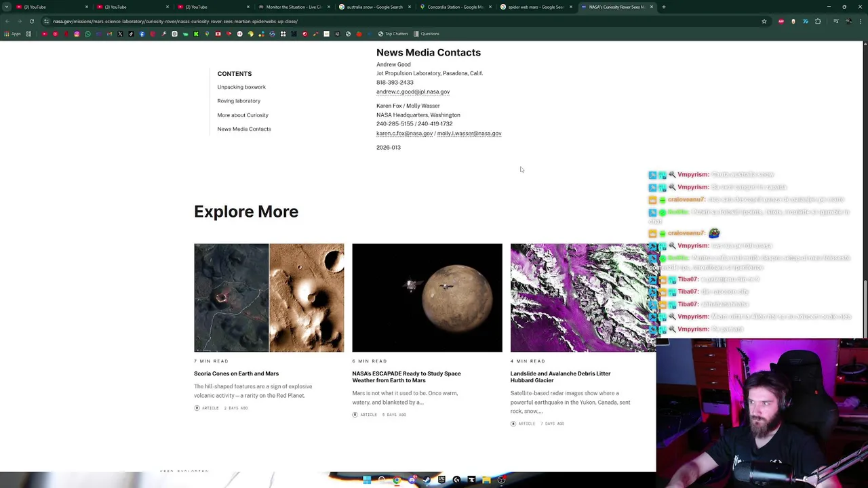Open the Extensions puzzle-piece menu
The image size is (868, 488).
click(x=818, y=21)
